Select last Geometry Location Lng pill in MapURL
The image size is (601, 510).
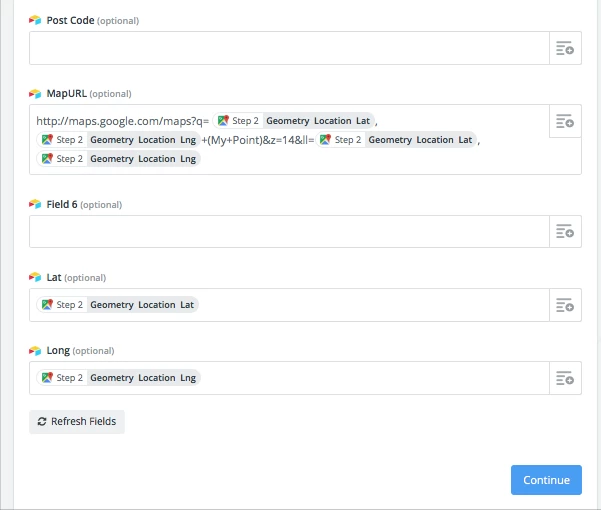tap(118, 159)
